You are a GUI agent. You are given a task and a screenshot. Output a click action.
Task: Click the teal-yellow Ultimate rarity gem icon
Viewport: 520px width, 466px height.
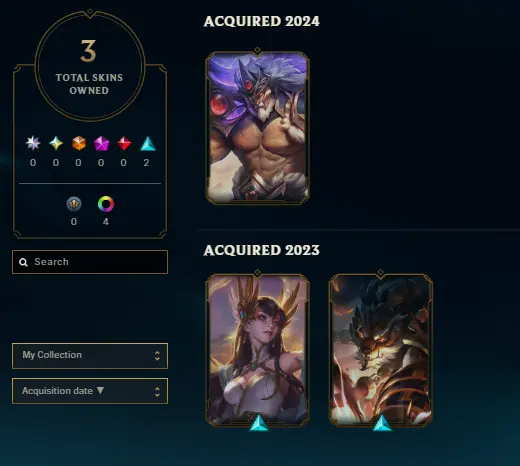point(56,143)
